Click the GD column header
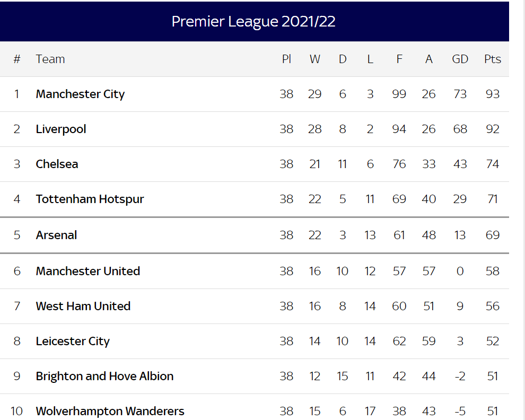Screen dimensions: 525x420 click(460, 59)
